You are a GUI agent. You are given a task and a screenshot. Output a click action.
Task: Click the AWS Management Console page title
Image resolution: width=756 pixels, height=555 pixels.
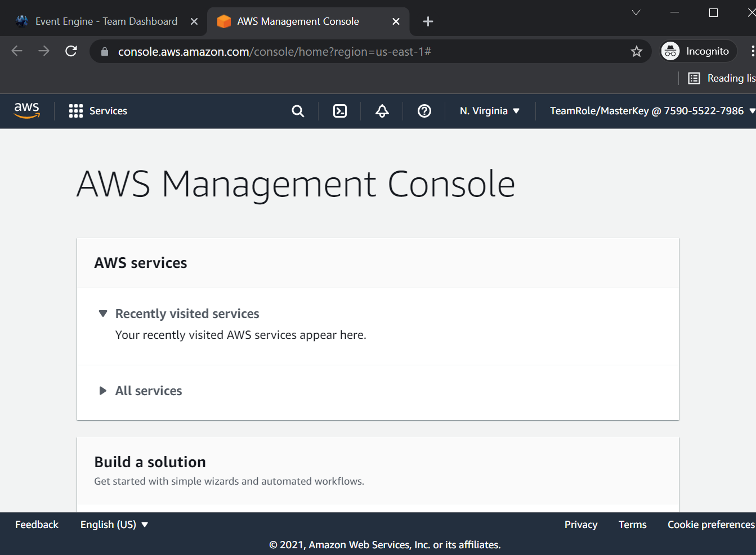click(296, 184)
